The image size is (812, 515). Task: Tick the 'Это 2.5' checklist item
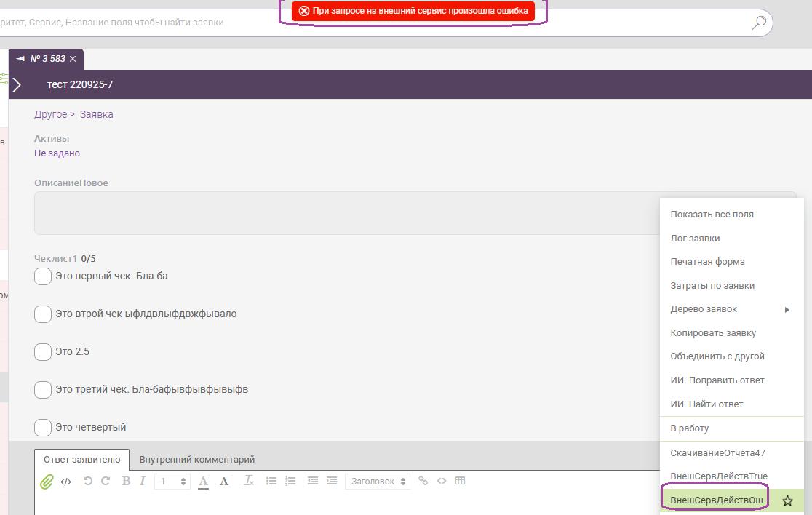click(43, 352)
